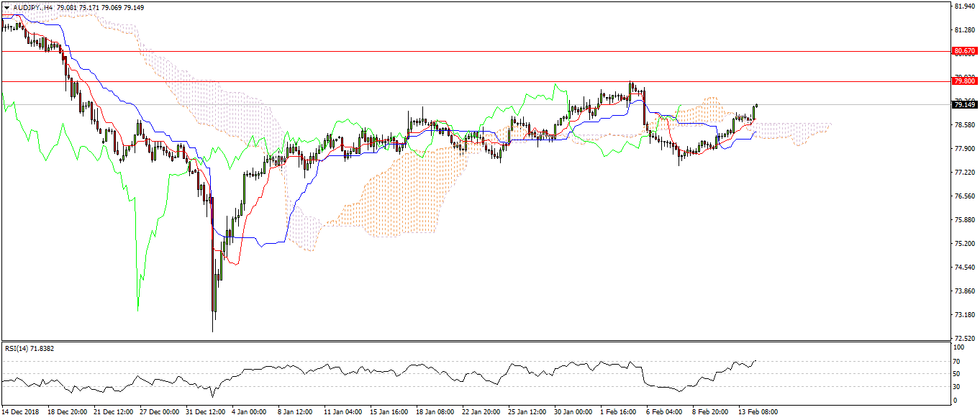Screen dimensions: 980x420
Task: Click the black 79.149 current price tag
Action: click(963, 105)
